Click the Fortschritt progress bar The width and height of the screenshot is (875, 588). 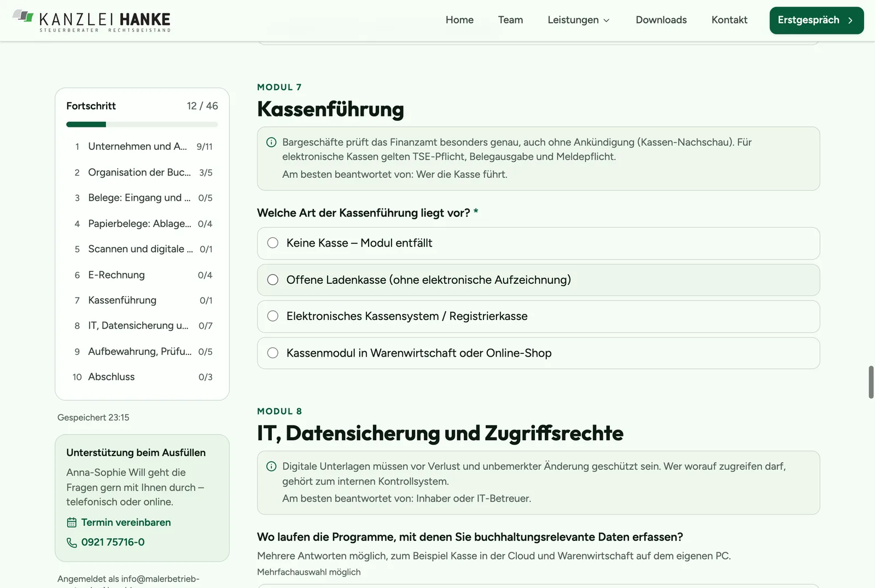[142, 125]
